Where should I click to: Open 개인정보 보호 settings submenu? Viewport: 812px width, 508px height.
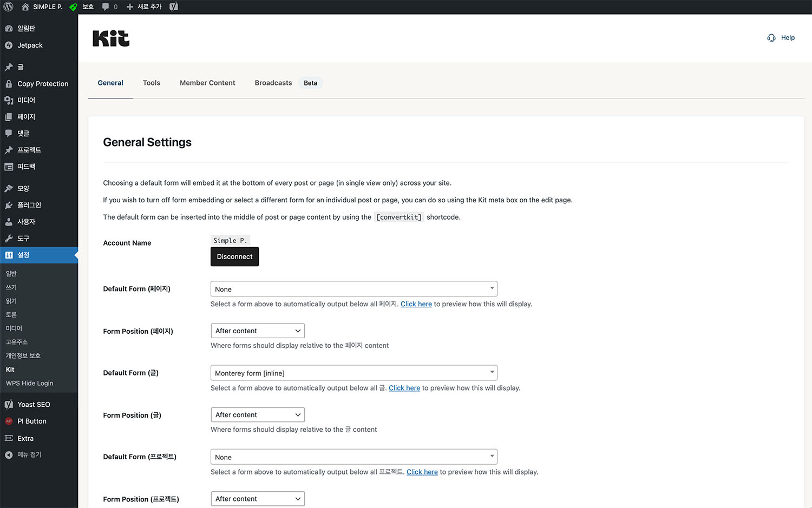click(23, 355)
